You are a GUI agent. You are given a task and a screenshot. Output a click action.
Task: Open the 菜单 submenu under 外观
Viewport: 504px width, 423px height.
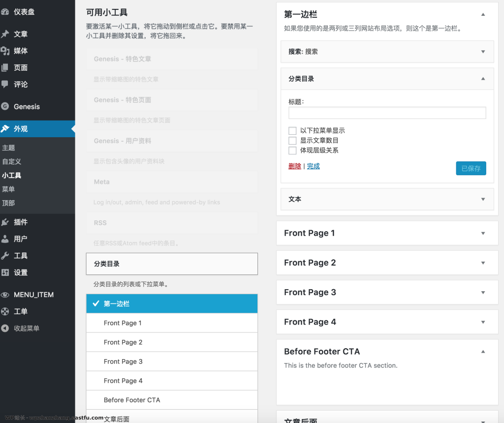pos(8,189)
